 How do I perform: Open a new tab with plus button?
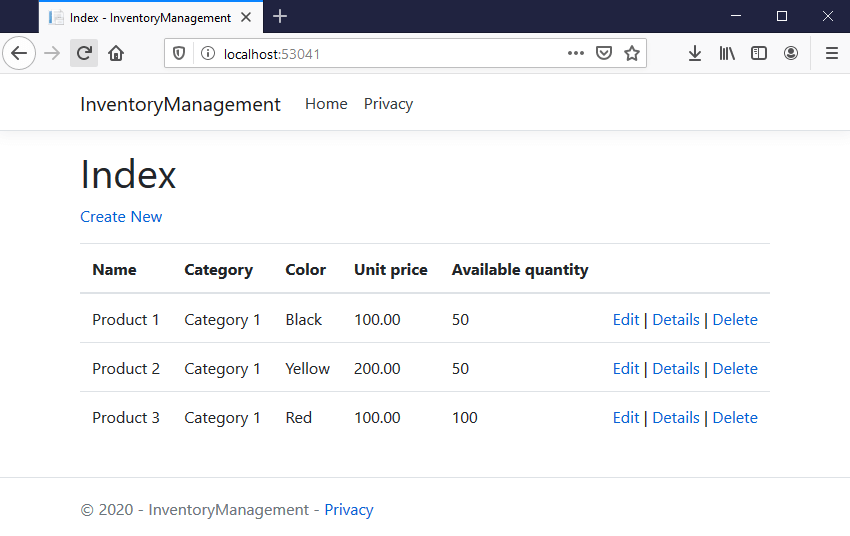click(x=280, y=16)
